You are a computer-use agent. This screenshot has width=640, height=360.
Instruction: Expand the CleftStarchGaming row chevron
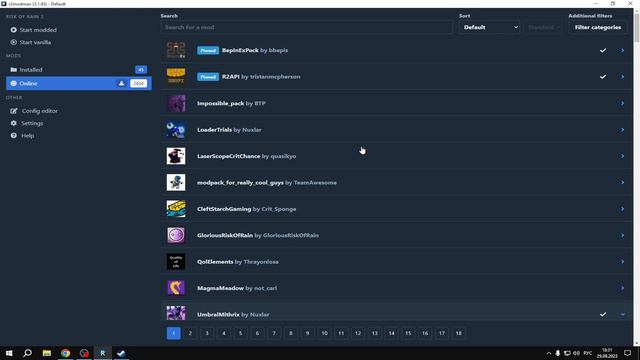click(622, 209)
